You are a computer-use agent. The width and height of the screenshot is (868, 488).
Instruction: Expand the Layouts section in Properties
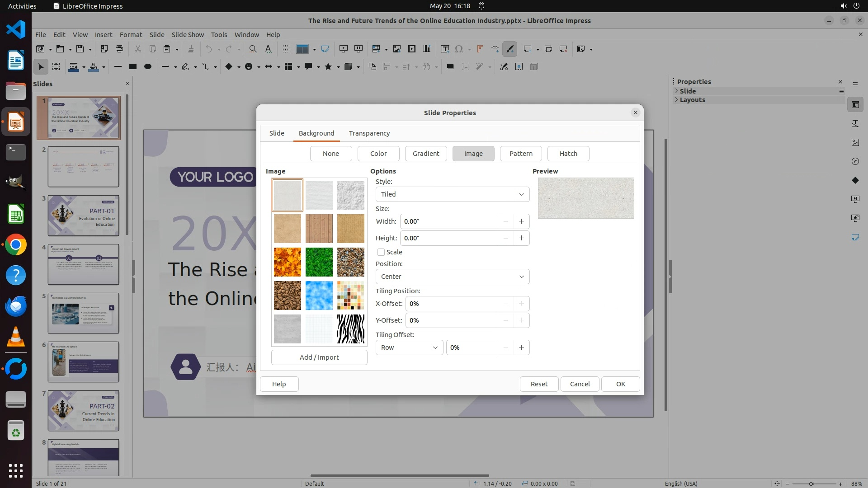(x=692, y=100)
